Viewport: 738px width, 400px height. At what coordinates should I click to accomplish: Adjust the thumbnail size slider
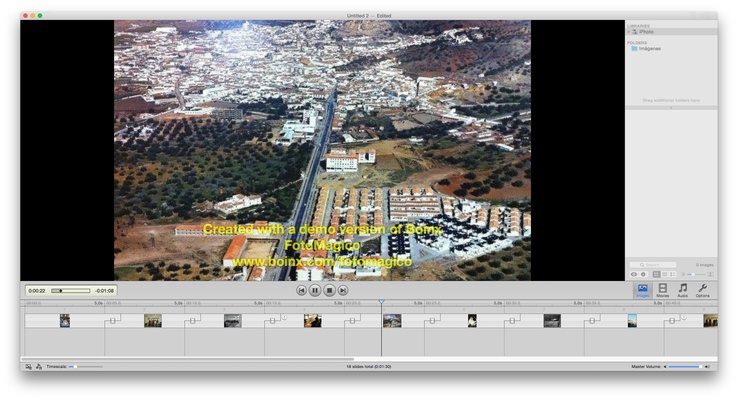pos(696,274)
